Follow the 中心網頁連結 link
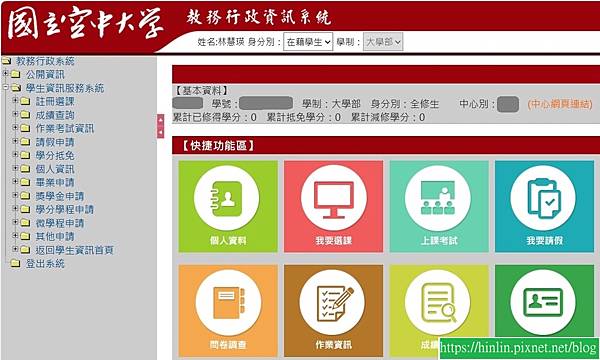 click(x=559, y=104)
